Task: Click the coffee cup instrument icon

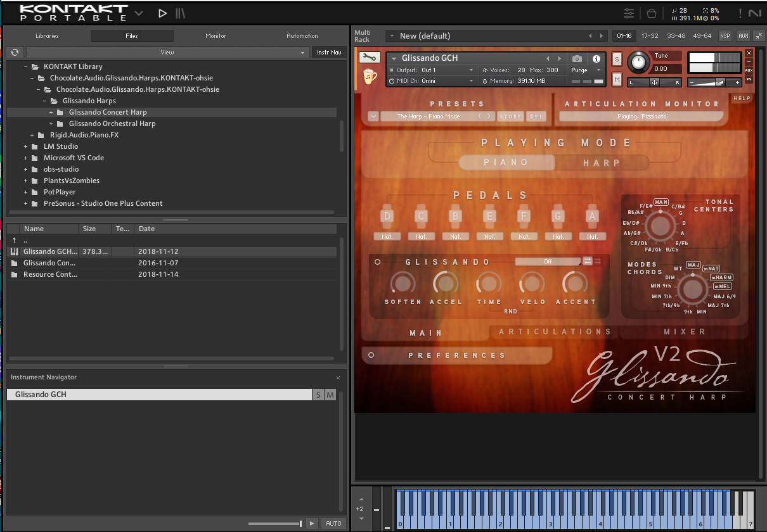Action: (x=370, y=76)
